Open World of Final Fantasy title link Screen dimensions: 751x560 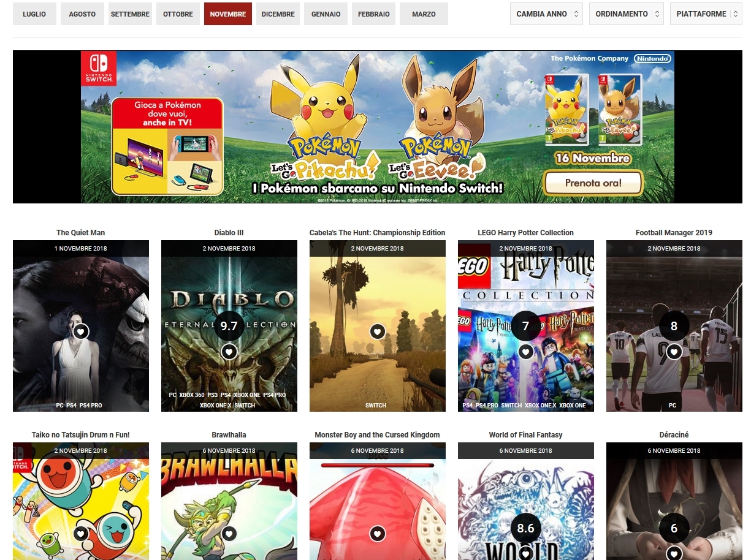pyautogui.click(x=526, y=435)
